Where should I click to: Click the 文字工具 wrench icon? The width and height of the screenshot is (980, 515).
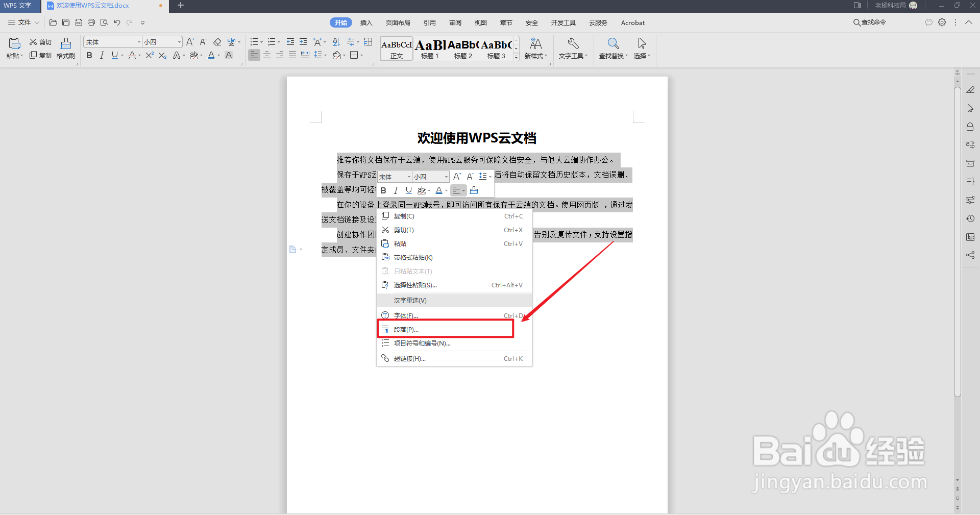[573, 43]
